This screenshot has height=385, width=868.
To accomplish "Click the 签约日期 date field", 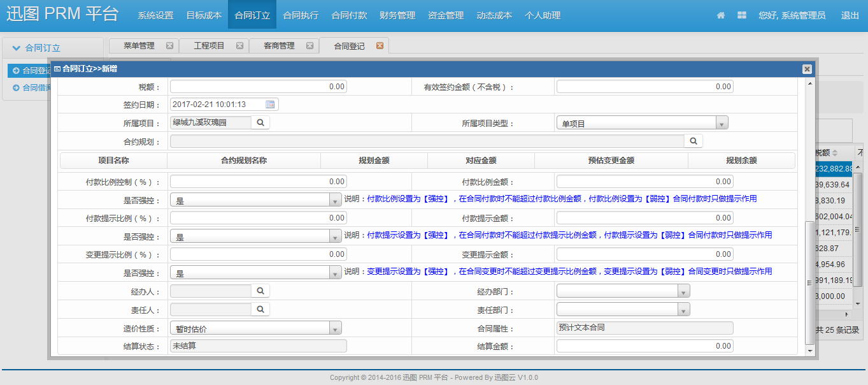I will pos(224,105).
